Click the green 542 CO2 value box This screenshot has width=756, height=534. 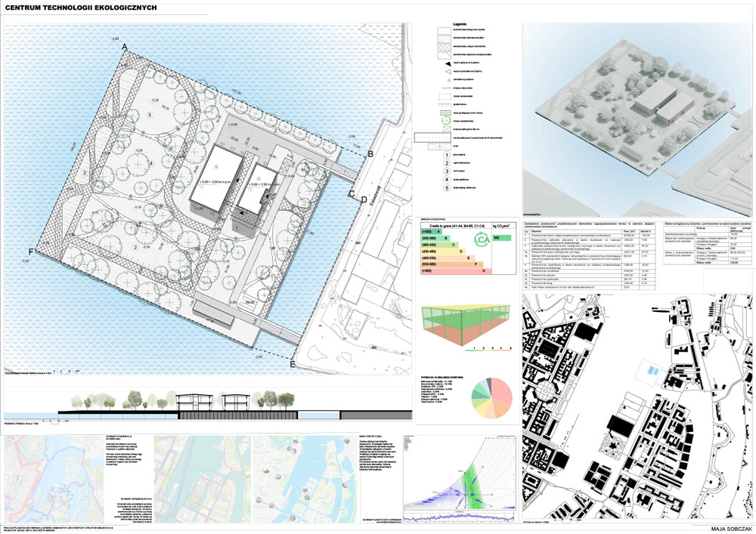point(501,237)
